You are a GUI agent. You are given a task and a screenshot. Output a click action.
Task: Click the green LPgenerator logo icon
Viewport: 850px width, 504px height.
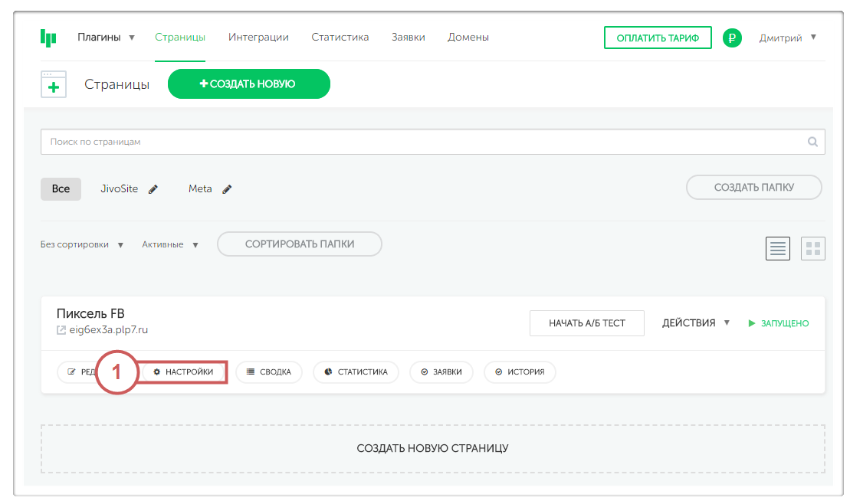pos(48,38)
